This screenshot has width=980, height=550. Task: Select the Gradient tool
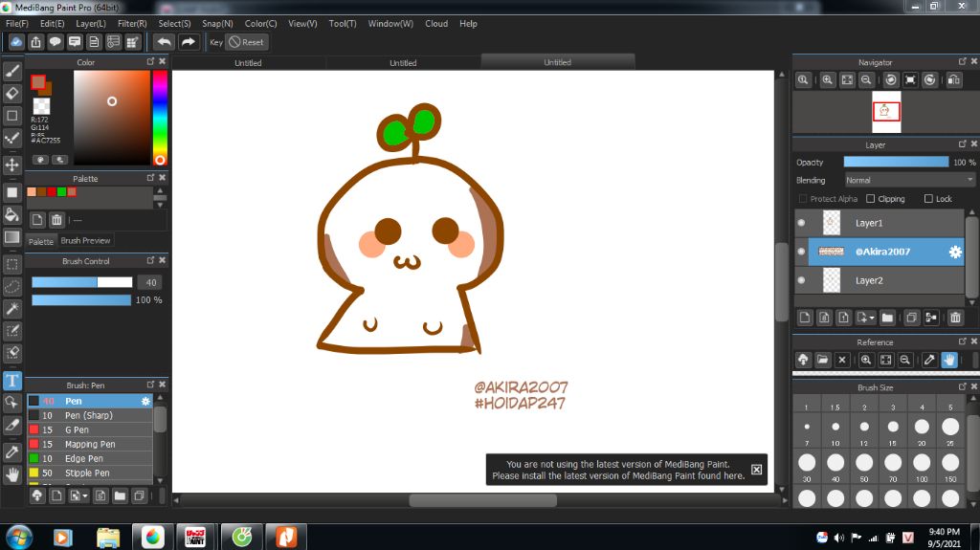coord(11,237)
